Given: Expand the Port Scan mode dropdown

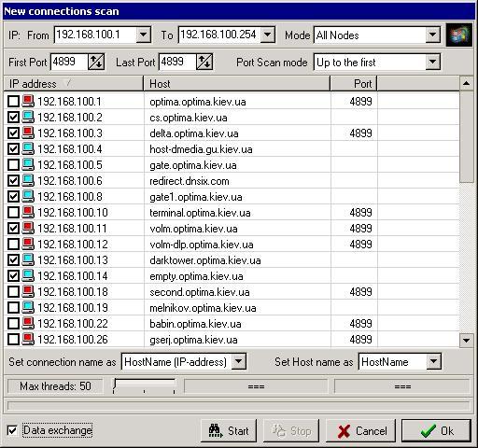Looking at the screenshot, I should [x=433, y=62].
